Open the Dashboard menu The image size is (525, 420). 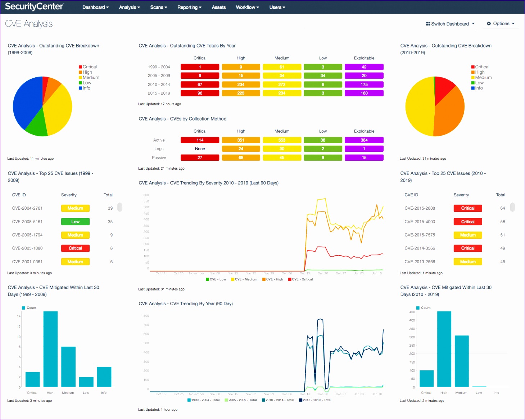(x=95, y=7)
